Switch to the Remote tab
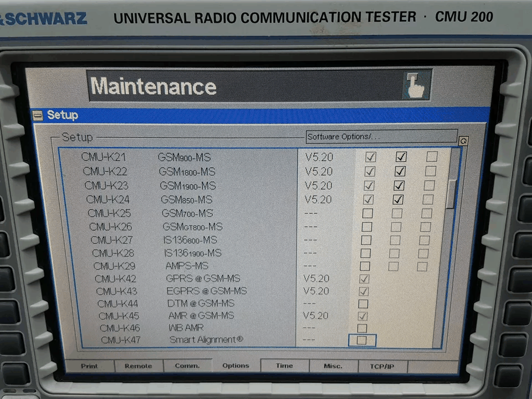The width and height of the screenshot is (532, 399). pyautogui.click(x=139, y=366)
